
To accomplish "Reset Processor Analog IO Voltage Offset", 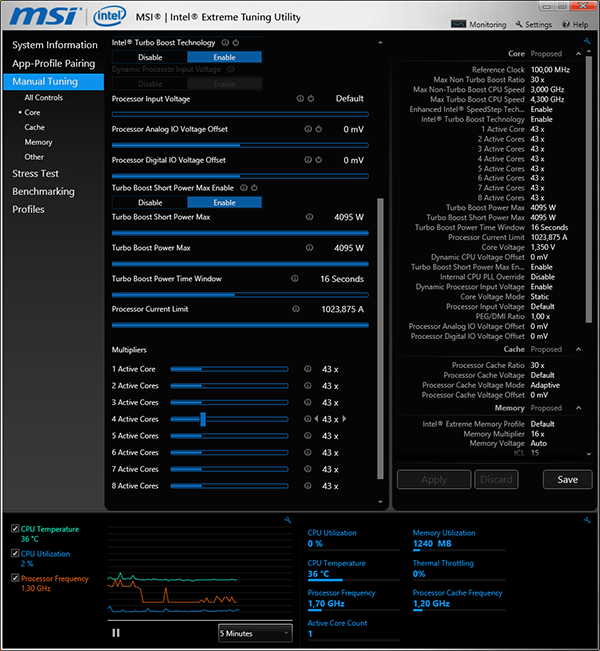I will click(318, 129).
